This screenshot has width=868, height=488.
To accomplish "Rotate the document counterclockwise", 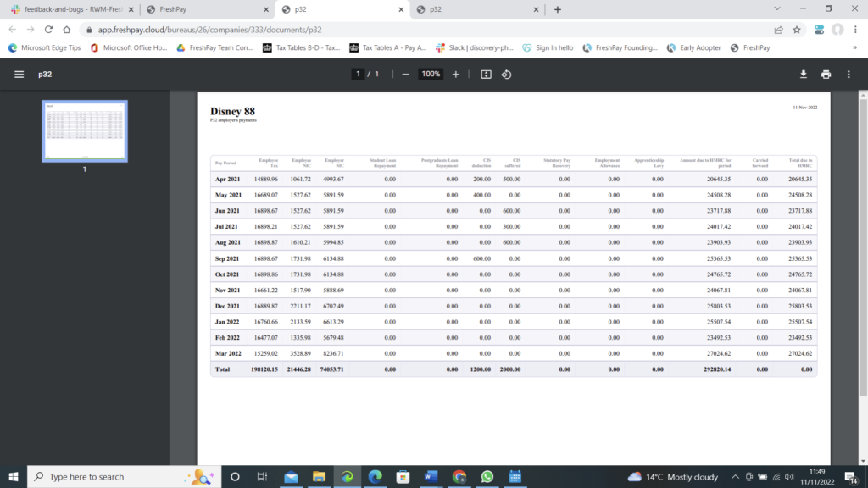I will [507, 75].
